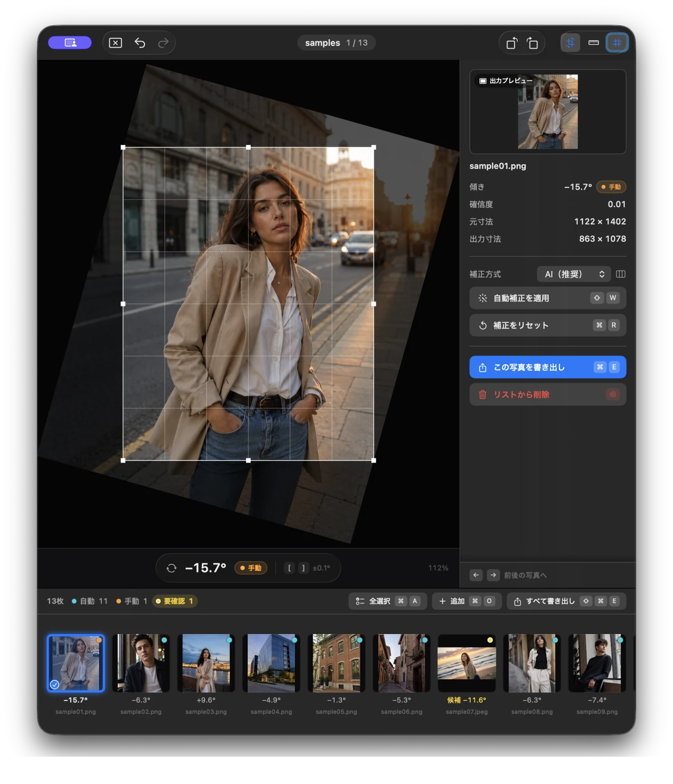
Task: Select sample09.png thumbnail
Action: (597, 663)
